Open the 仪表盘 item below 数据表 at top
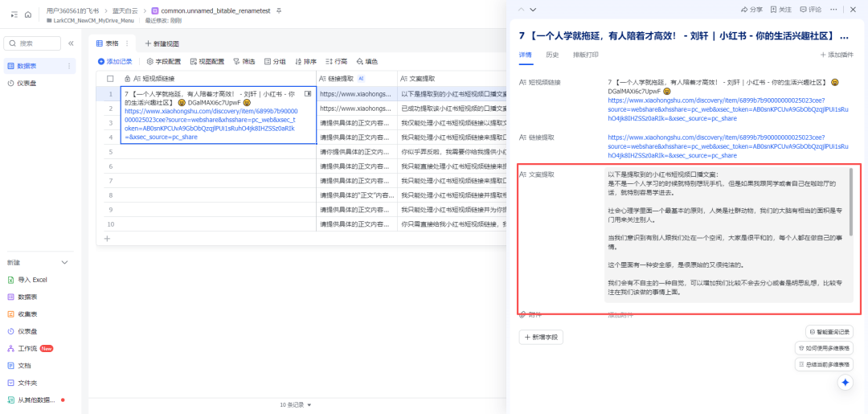The width and height of the screenshot is (868, 414). pyautogui.click(x=39, y=84)
